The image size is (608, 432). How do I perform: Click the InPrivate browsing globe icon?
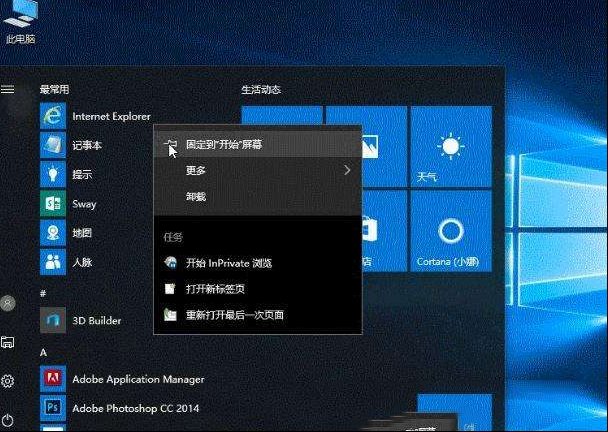[170, 263]
